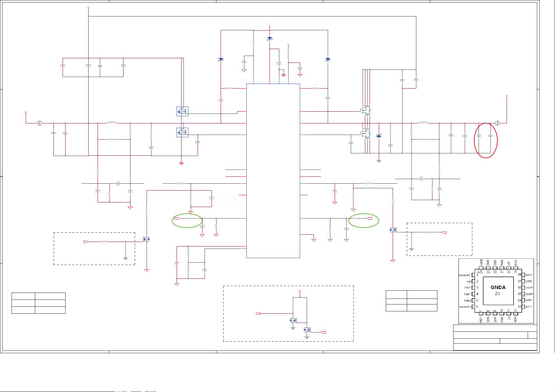
Task: Select the TSET pin label
Action: point(467,294)
